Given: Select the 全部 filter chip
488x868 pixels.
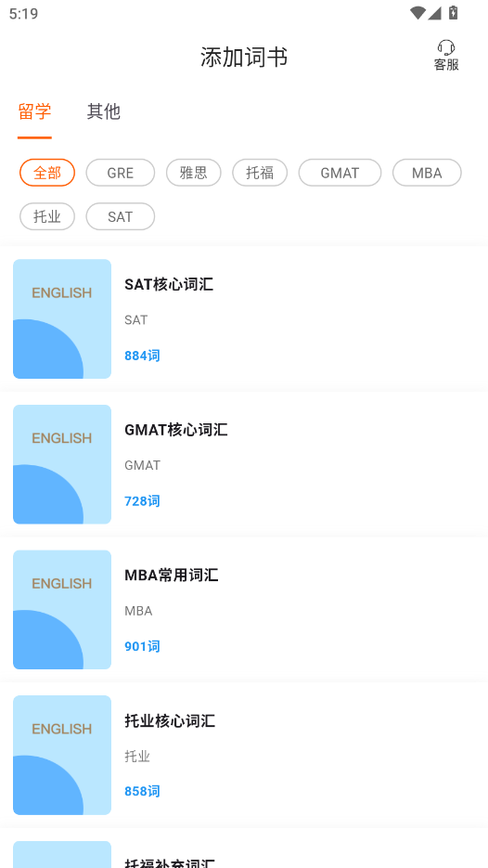Looking at the screenshot, I should (x=47, y=173).
